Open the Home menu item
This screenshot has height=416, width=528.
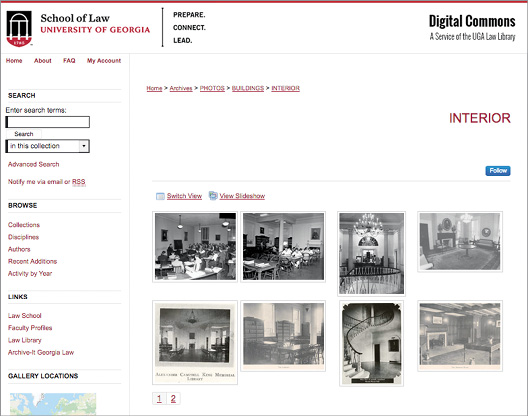[14, 61]
